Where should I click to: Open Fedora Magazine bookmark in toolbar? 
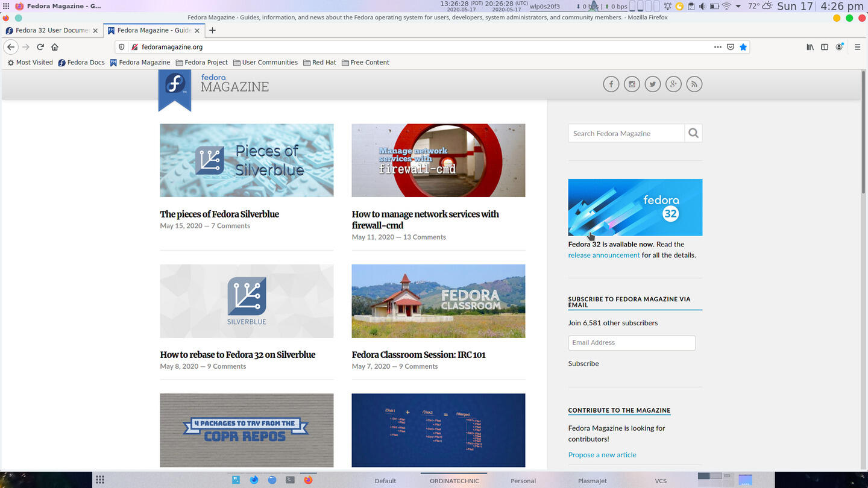point(140,63)
